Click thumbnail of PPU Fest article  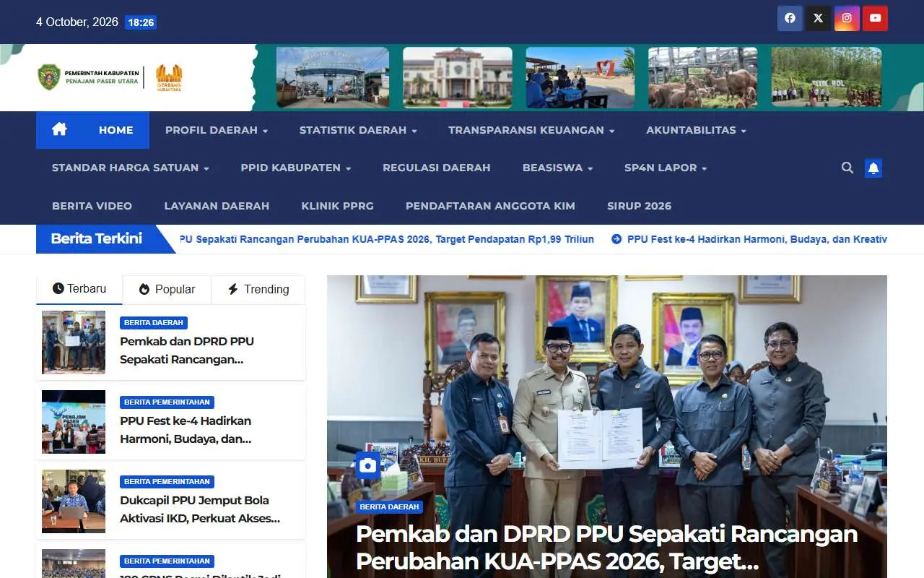point(74,422)
